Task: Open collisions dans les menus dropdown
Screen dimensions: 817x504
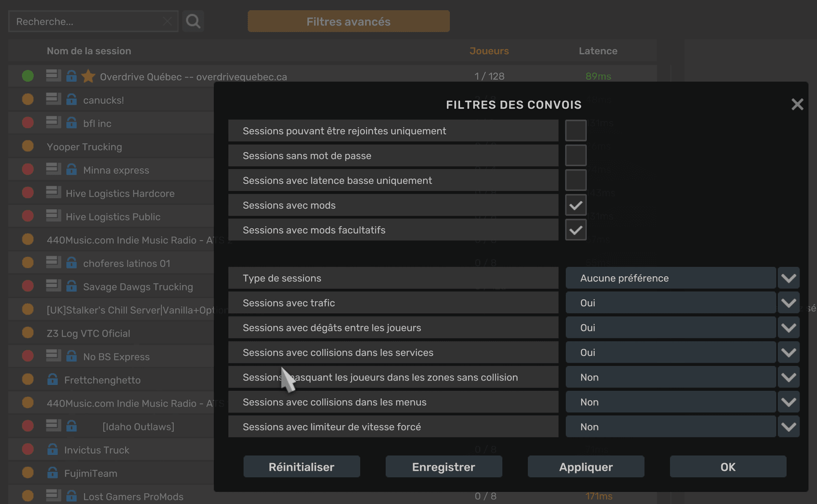Action: 788,402
